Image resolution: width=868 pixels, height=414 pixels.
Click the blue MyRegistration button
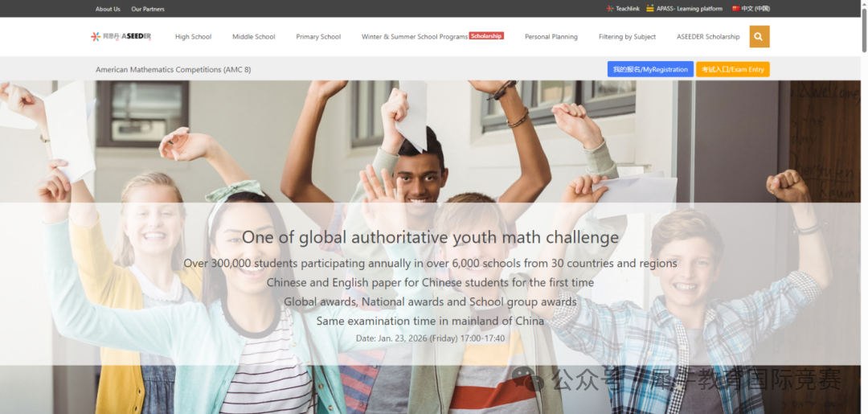point(650,69)
